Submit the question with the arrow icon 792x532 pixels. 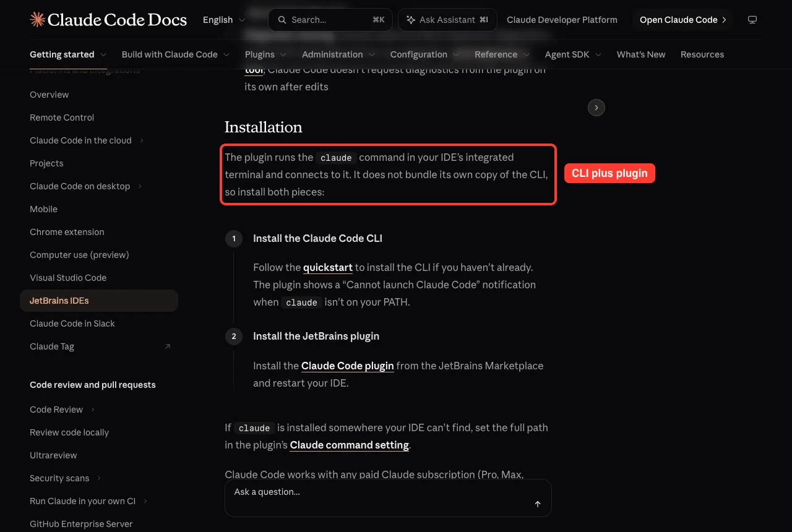[x=538, y=504]
